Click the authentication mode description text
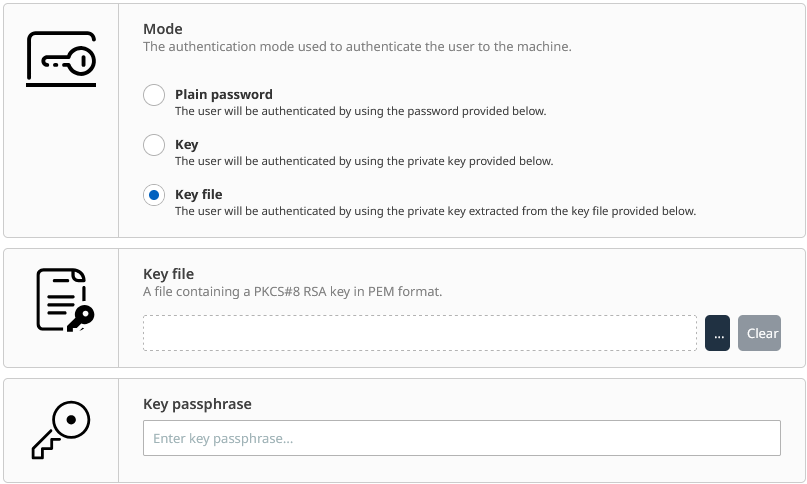This screenshot has height=484, width=807. pos(358,46)
